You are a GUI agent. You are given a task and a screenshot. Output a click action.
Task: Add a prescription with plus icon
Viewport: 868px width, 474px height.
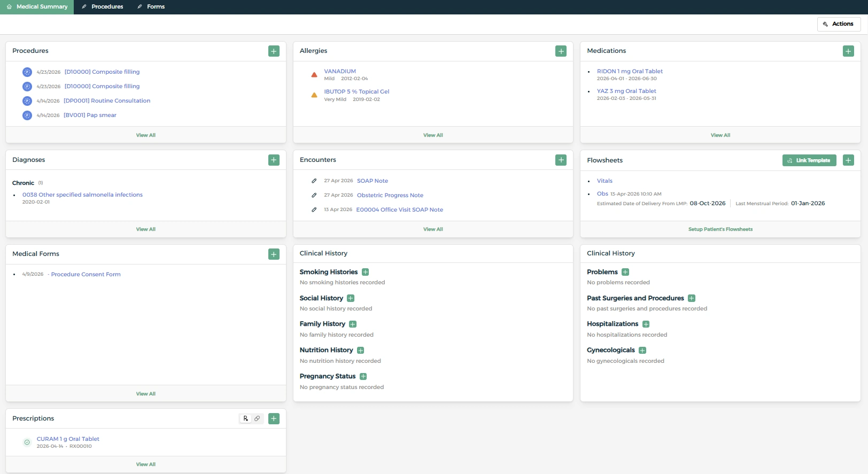(274, 418)
